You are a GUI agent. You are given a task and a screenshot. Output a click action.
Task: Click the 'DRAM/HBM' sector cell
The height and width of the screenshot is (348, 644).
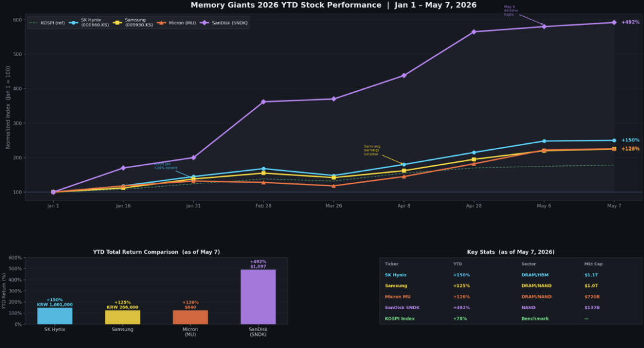click(x=535, y=275)
